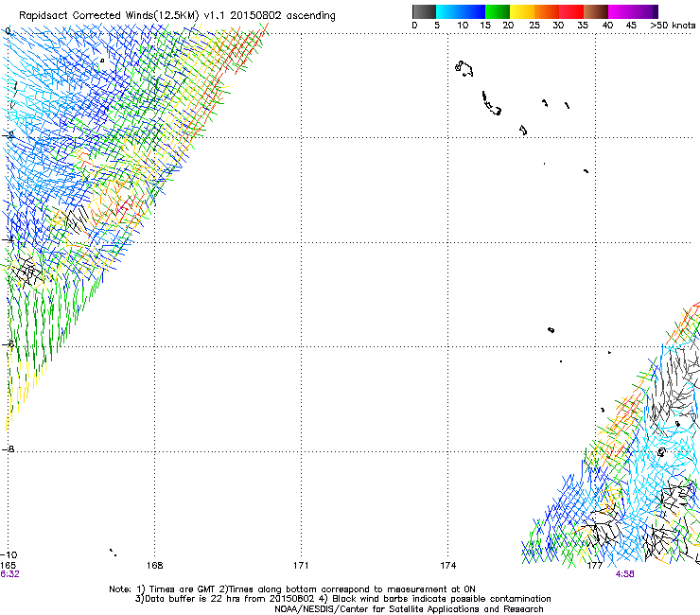This screenshot has height=615, width=700.
Task: Click the '45' label under the legend
Action: click(631, 26)
